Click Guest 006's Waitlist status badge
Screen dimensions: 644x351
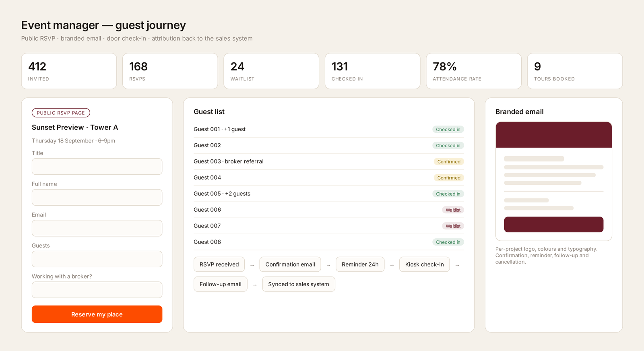coord(453,210)
